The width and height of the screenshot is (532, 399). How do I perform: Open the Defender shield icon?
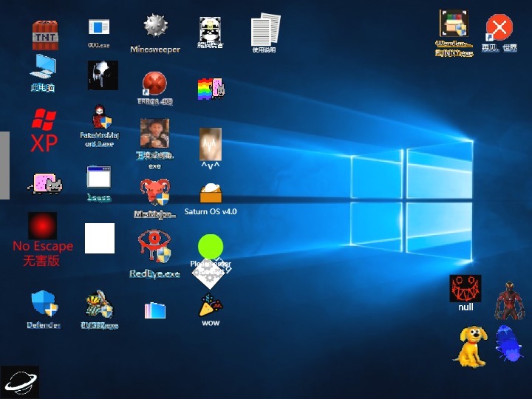click(44, 310)
